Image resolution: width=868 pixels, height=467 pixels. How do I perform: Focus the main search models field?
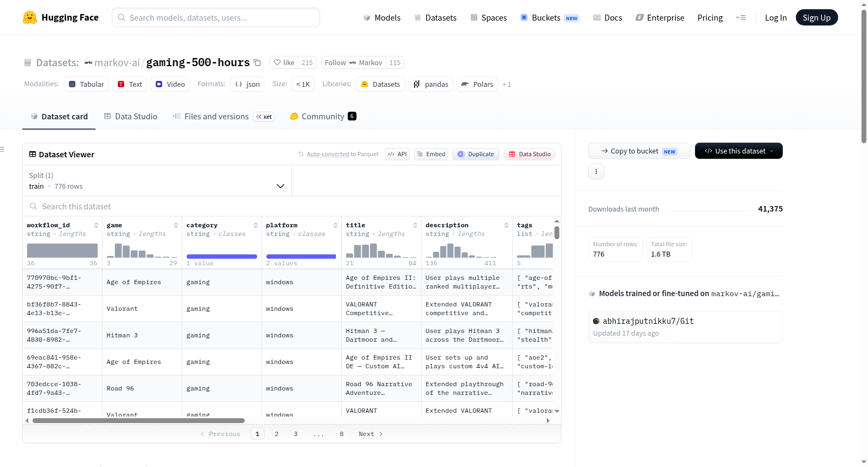tap(216, 17)
